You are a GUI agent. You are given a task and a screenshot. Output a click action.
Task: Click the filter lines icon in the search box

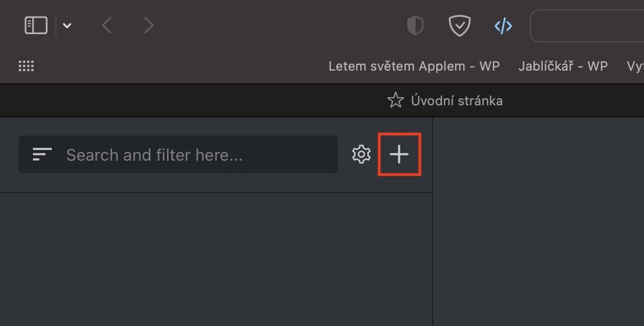click(42, 155)
